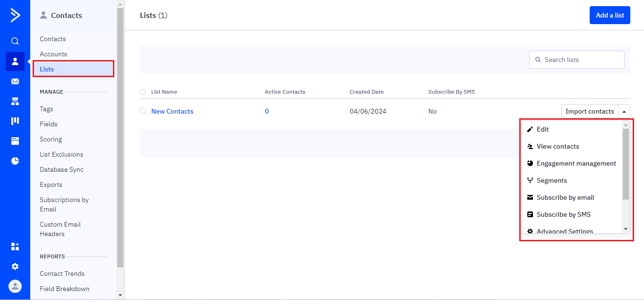Image resolution: width=644 pixels, height=300 pixels.
Task: Open Field Breakdown report
Action: 64,289
